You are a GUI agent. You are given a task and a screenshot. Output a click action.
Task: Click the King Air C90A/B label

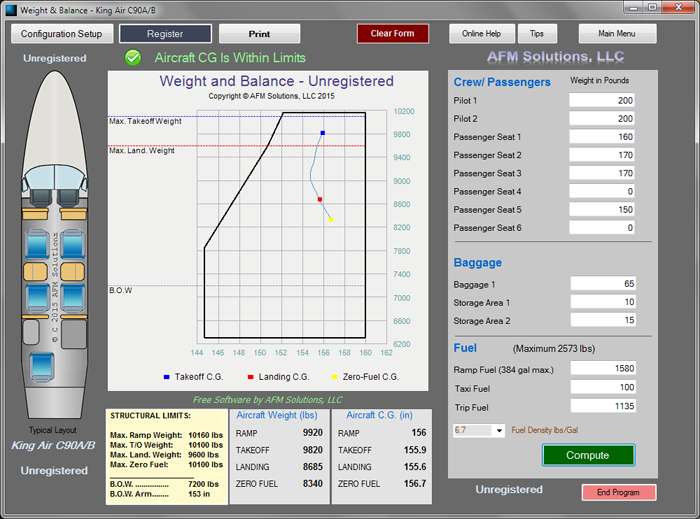pyautogui.click(x=53, y=445)
